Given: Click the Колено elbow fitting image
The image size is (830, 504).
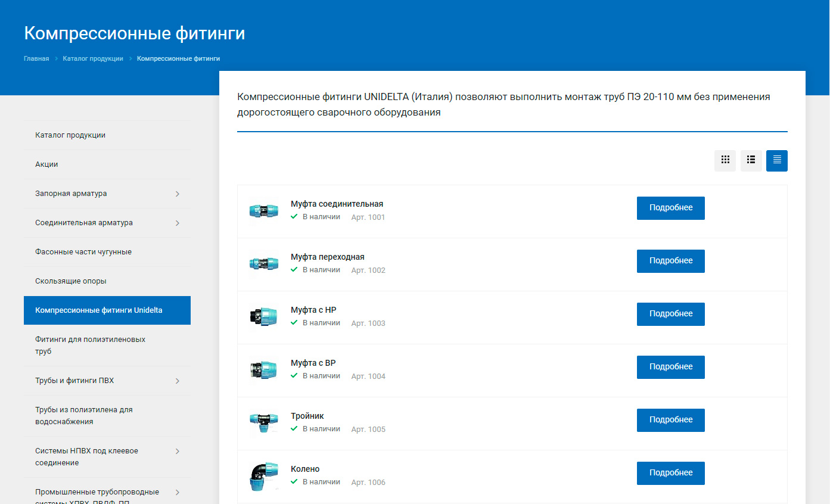Looking at the screenshot, I should click(263, 476).
